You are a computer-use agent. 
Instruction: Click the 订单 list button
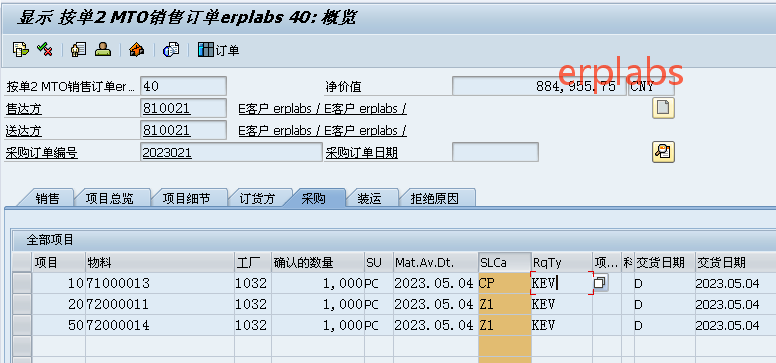click(218, 50)
